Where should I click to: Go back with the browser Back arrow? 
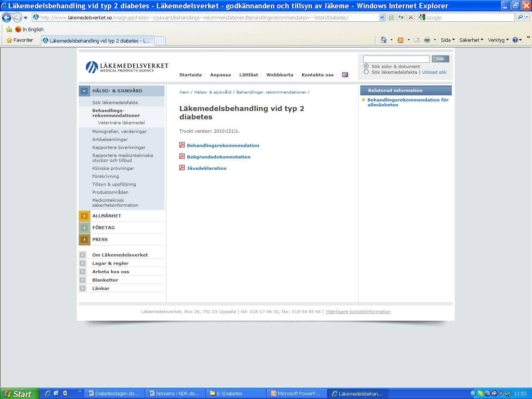pyautogui.click(x=6, y=17)
